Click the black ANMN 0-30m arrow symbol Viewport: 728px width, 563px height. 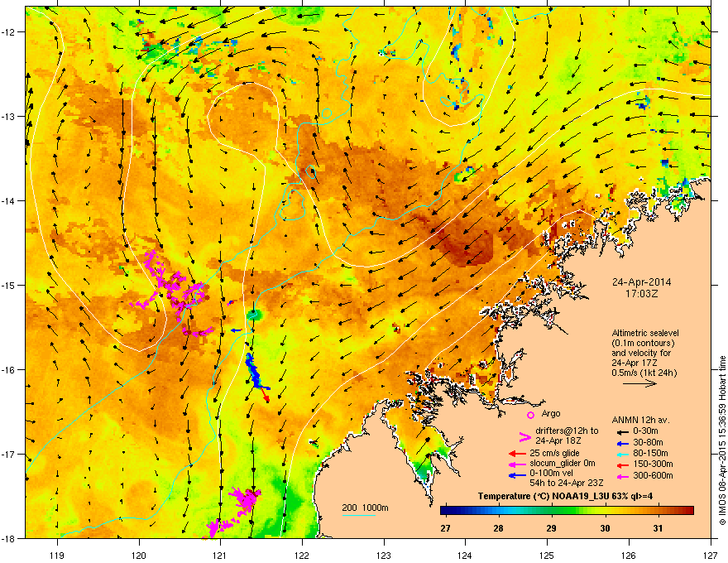point(621,431)
